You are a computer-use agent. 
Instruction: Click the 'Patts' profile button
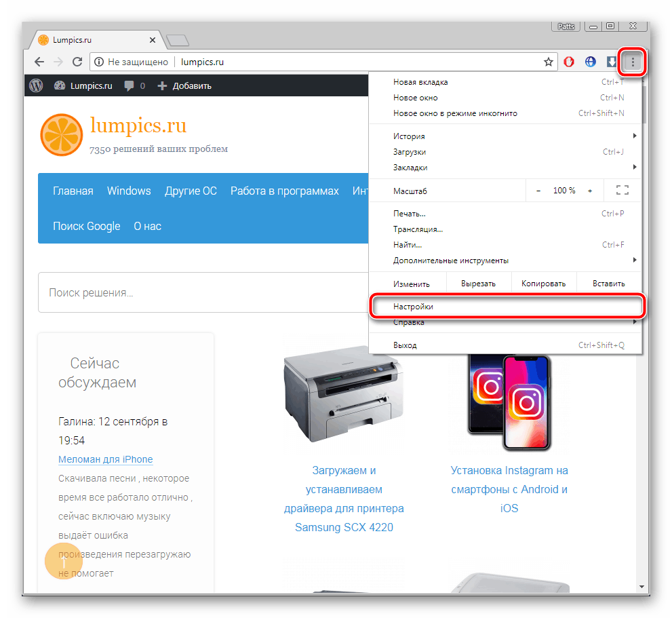[x=566, y=26]
